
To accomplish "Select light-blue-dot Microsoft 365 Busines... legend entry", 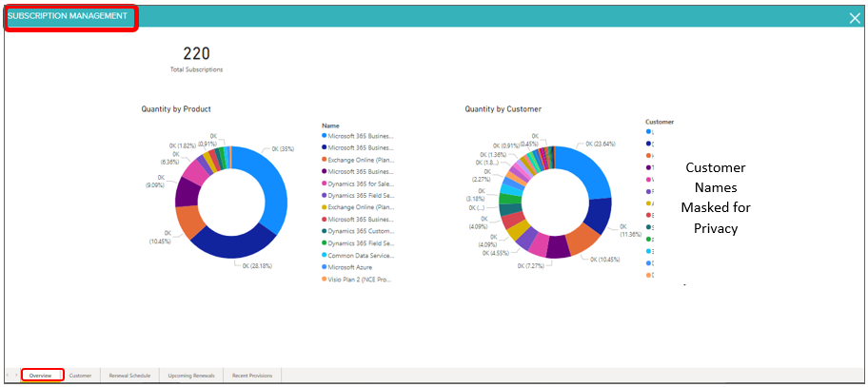I will [x=358, y=135].
